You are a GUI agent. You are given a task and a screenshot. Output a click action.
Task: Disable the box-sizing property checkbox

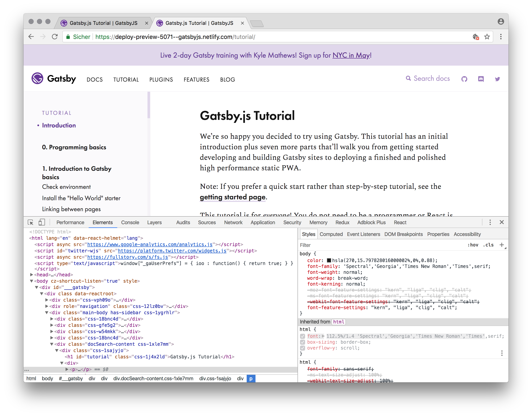(x=302, y=342)
